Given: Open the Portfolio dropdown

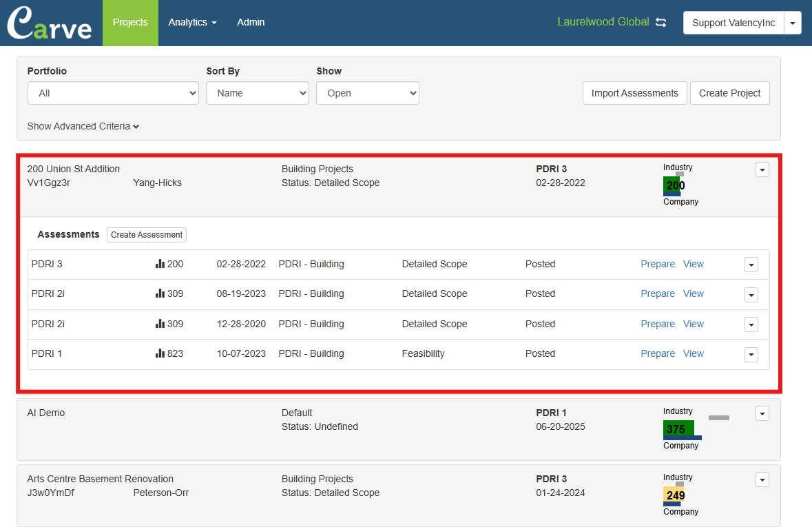Looking at the screenshot, I should (113, 93).
